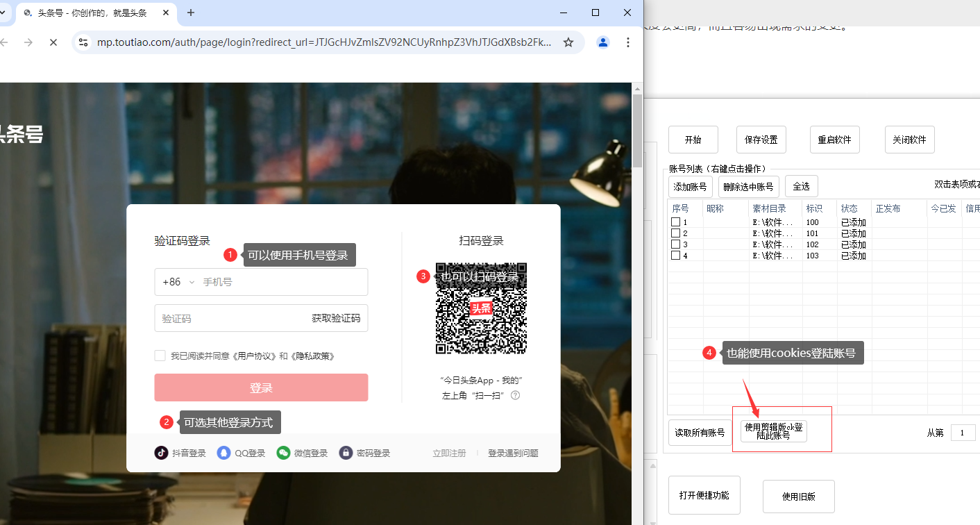The image size is (980, 525).
Task: Open the 《隐私政策》 link
Action: [312, 356]
